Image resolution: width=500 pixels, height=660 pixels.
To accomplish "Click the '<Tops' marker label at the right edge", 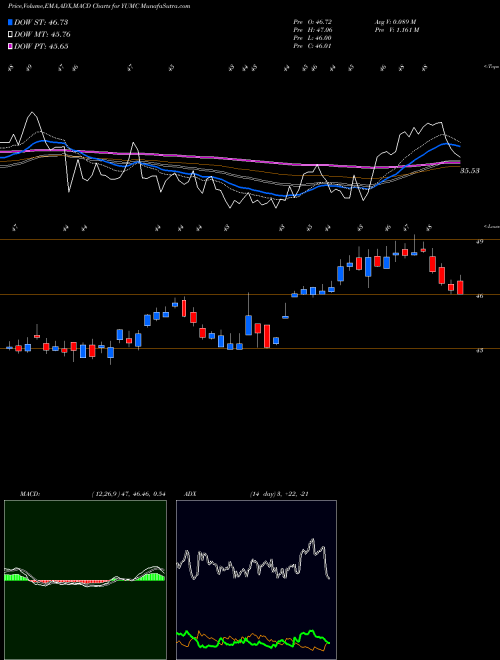I will point(491,67).
